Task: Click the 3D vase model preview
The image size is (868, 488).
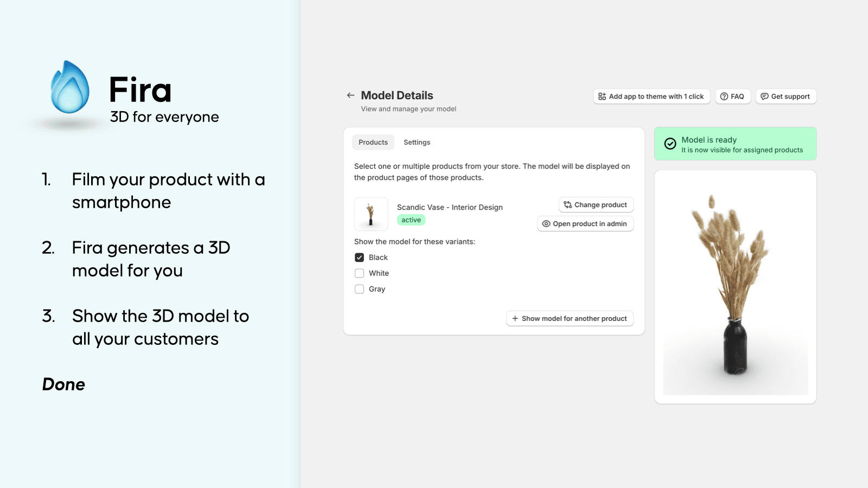Action: click(x=735, y=285)
